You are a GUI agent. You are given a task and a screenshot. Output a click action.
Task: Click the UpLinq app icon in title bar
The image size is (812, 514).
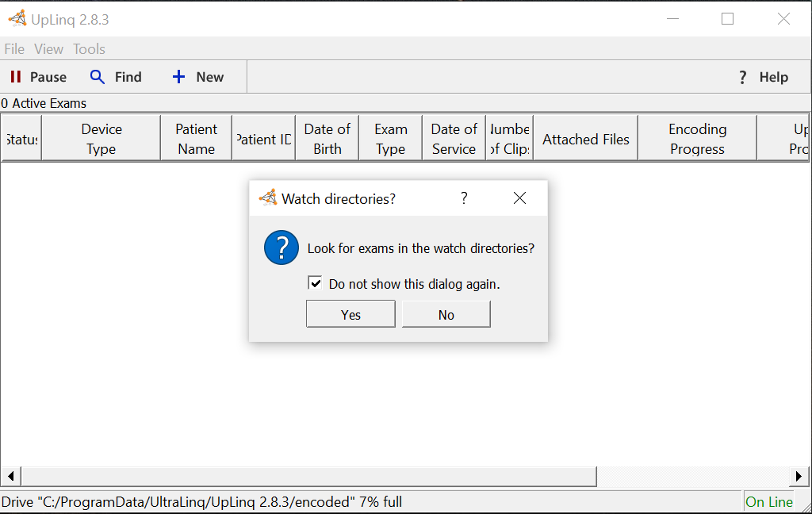click(17, 19)
